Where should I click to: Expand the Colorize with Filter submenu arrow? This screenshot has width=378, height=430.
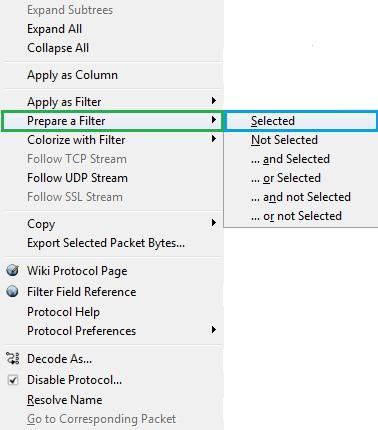(214, 138)
